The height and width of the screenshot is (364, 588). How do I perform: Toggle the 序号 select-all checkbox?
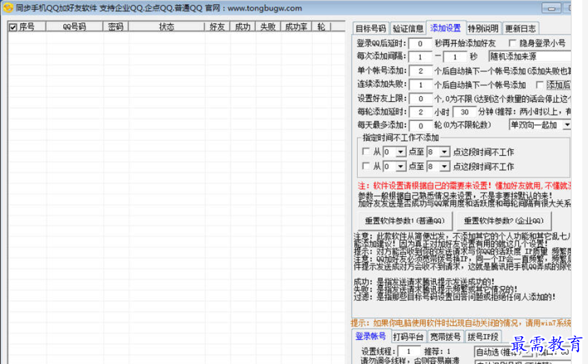tap(13, 27)
